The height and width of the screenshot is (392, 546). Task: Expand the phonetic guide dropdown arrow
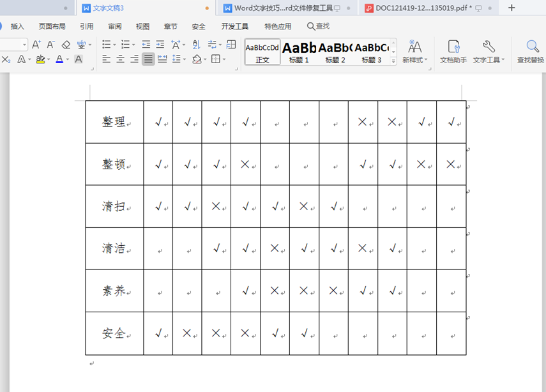90,45
